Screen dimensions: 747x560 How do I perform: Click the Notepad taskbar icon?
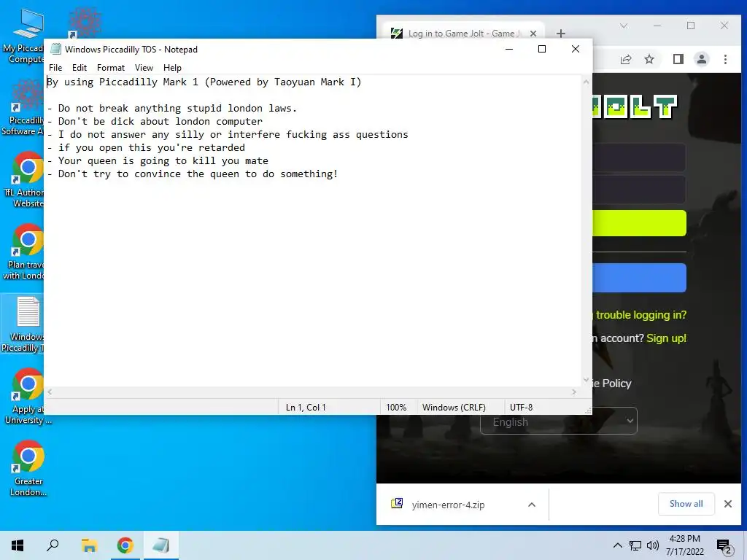[161, 545]
